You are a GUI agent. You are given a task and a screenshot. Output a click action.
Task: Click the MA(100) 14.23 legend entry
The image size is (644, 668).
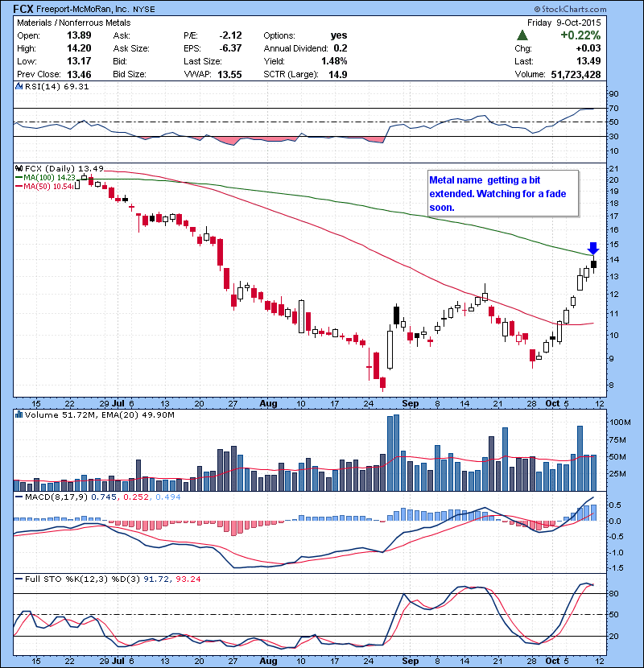click(46, 177)
